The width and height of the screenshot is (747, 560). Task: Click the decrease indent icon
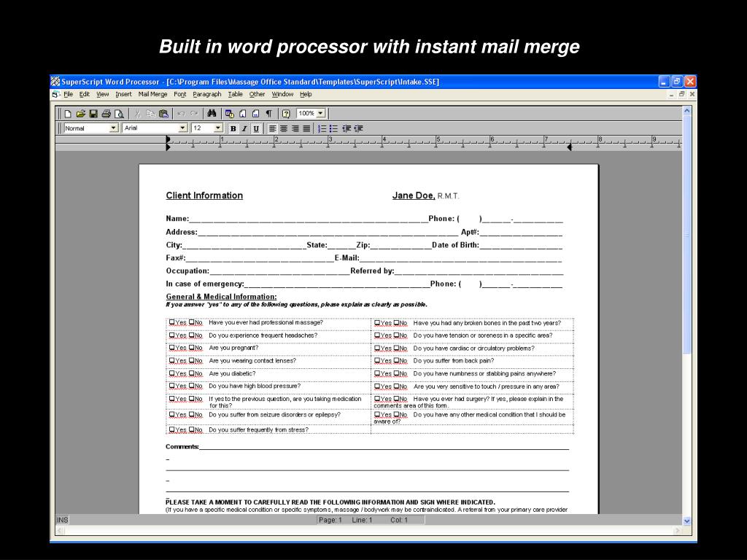click(347, 128)
